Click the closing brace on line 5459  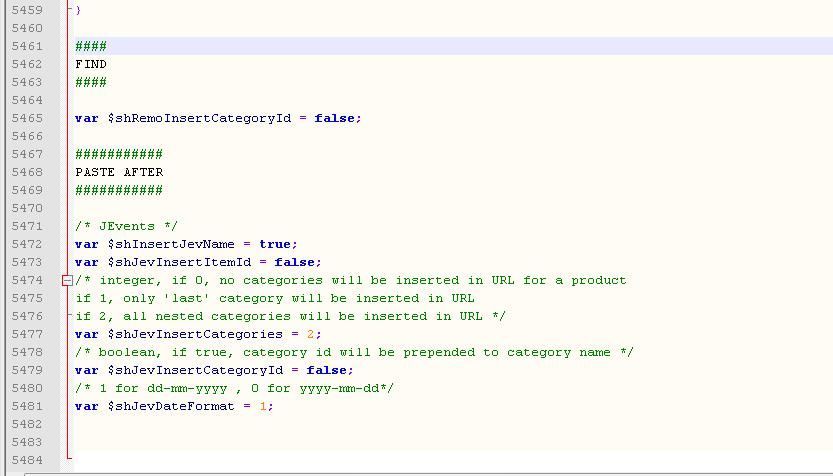(x=78, y=10)
